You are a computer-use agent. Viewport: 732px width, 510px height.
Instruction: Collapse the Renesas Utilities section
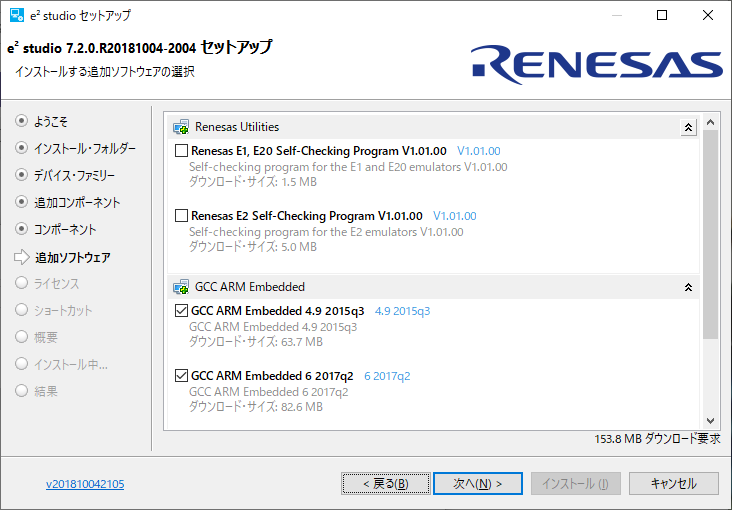688,127
